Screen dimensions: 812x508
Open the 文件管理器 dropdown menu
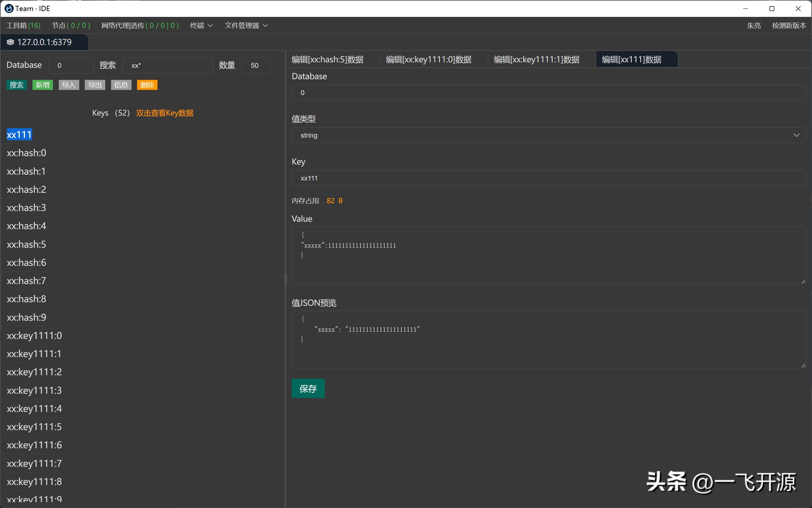(x=246, y=26)
